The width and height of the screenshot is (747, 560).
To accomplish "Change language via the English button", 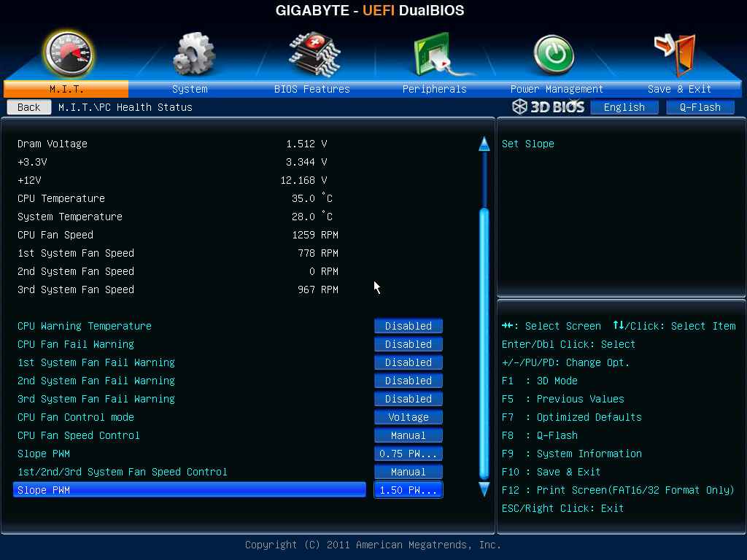I will (624, 107).
